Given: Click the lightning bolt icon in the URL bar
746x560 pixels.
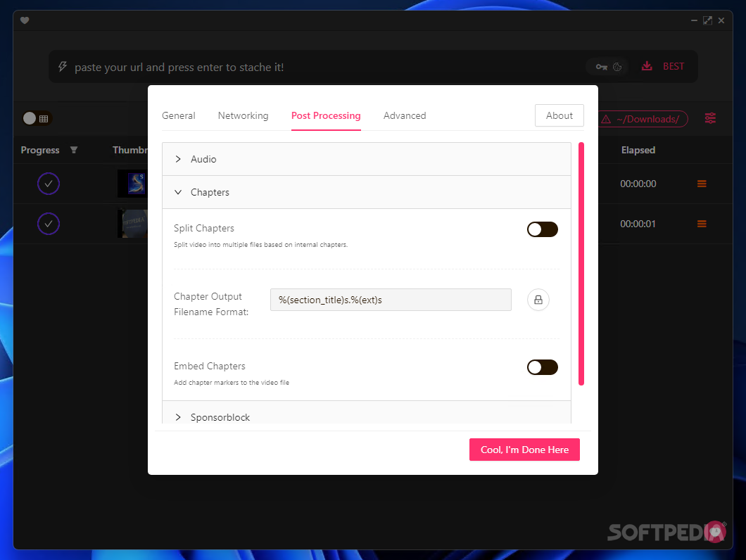Looking at the screenshot, I should click(x=63, y=67).
